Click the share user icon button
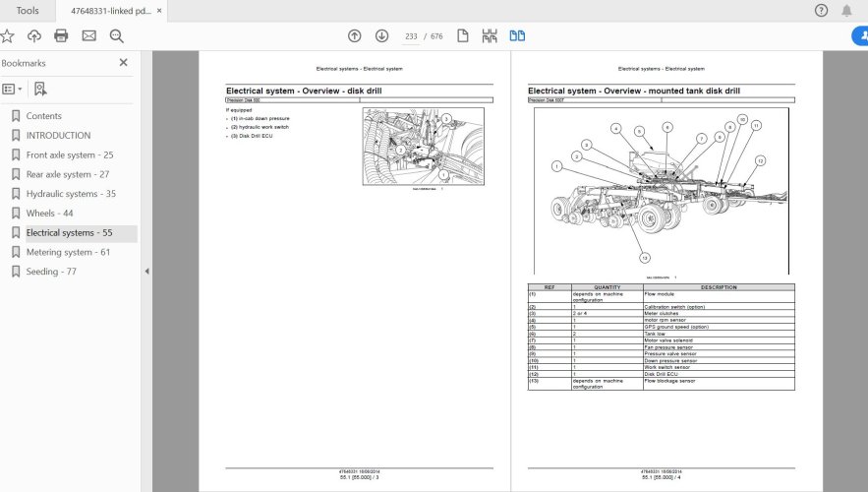Viewport: 868px width, 492px height. (x=860, y=36)
